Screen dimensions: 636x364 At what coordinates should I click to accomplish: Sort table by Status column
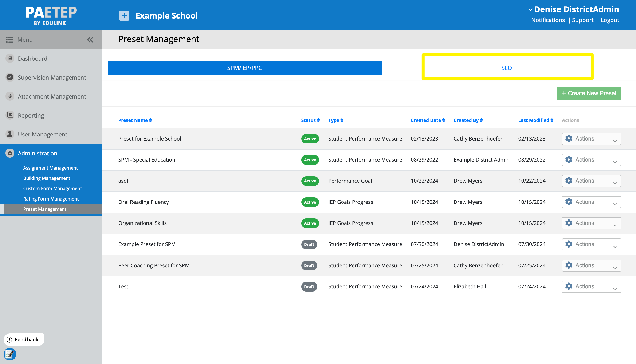point(310,120)
